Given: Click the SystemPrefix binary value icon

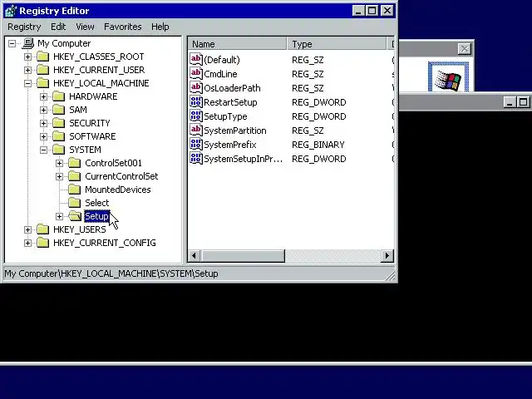Looking at the screenshot, I should [x=196, y=145].
